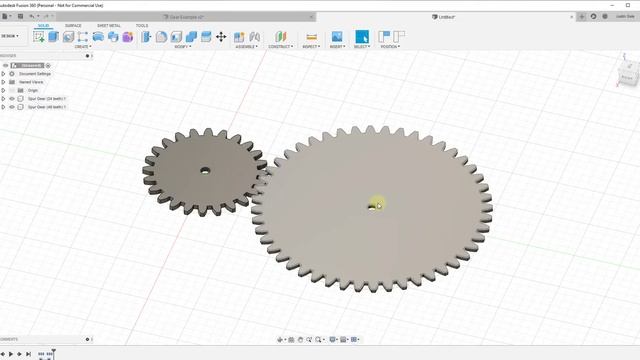Activate the root component radio button
This screenshot has height=360, width=640.
(x=48, y=65)
